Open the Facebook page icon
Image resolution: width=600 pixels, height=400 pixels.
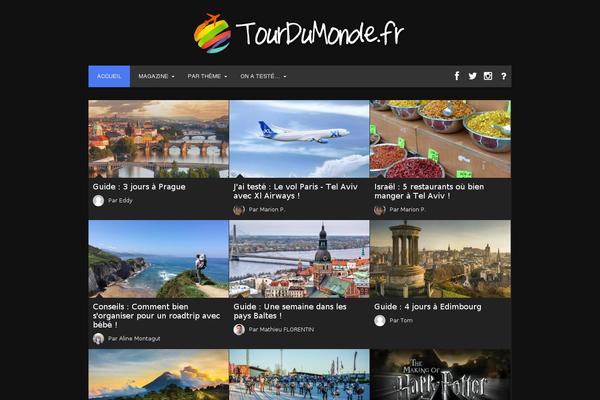tap(457, 76)
